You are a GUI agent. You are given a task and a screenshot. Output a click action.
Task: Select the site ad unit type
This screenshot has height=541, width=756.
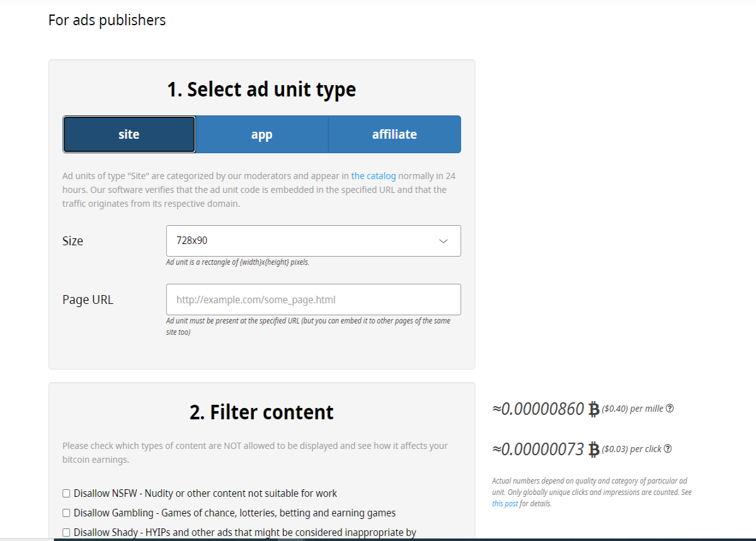coord(129,134)
